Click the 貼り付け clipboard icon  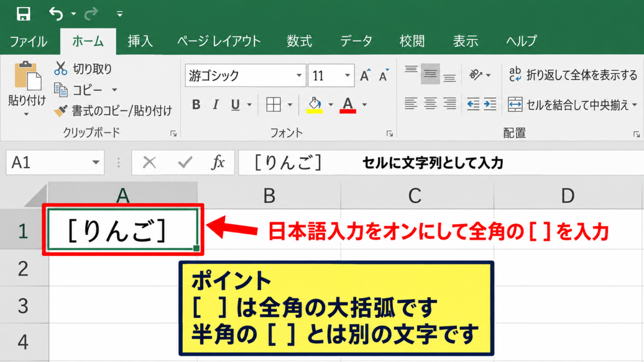28,76
